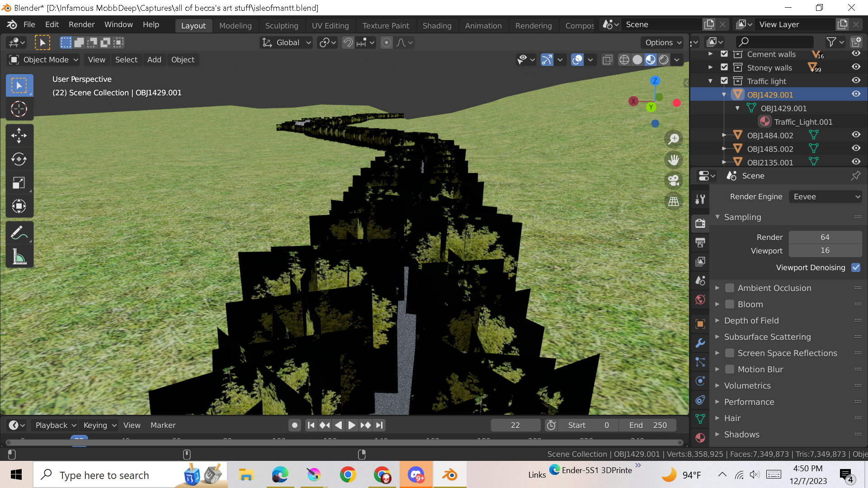
Task: Switch to orthographic grid view icon
Action: 674,202
